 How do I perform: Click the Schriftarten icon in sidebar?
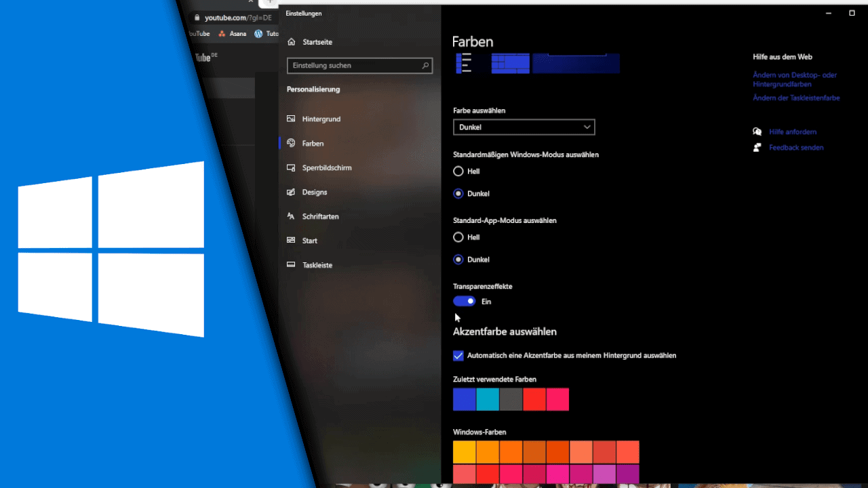(291, 216)
